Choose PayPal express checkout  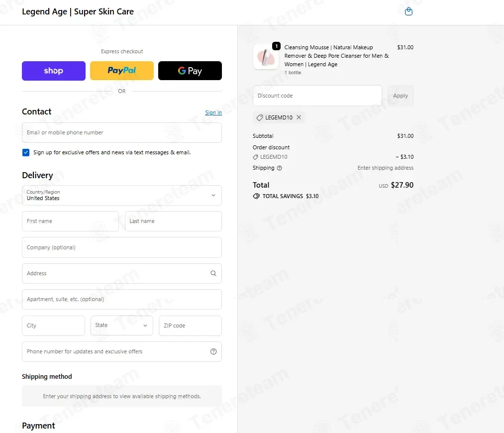122,71
